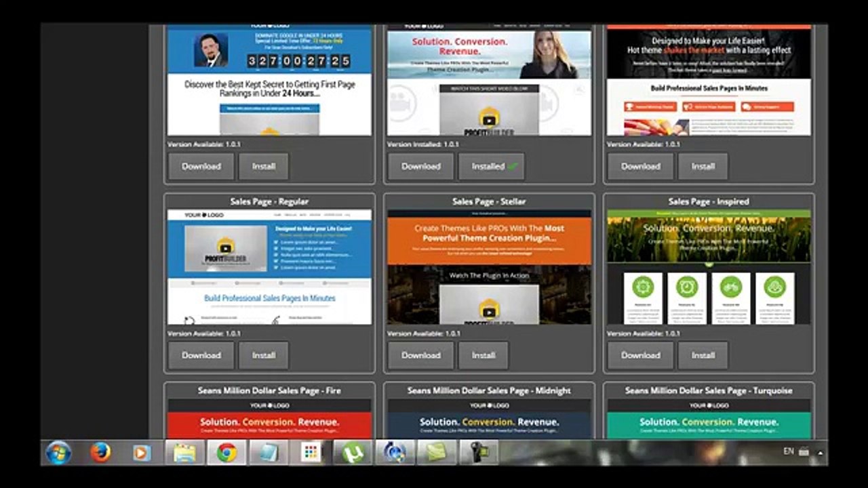Show hidden system tray icons arrow
Viewport: 868px width, 488px height.
821,452
